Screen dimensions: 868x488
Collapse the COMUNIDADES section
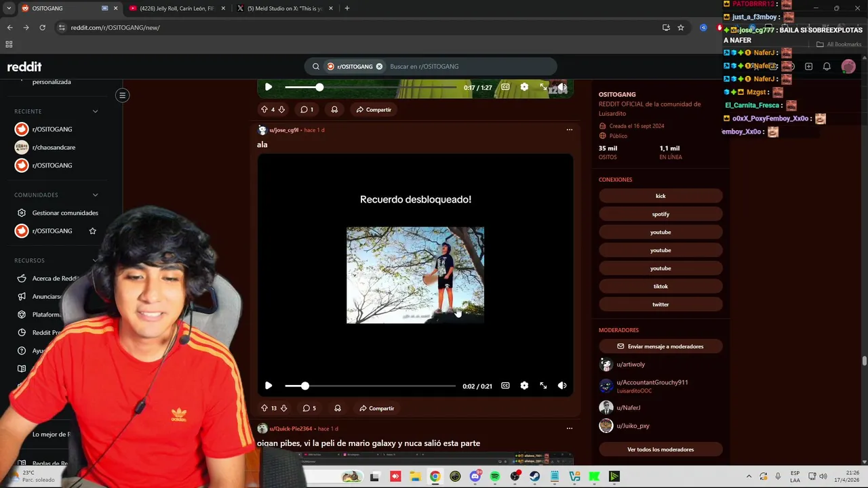point(95,195)
